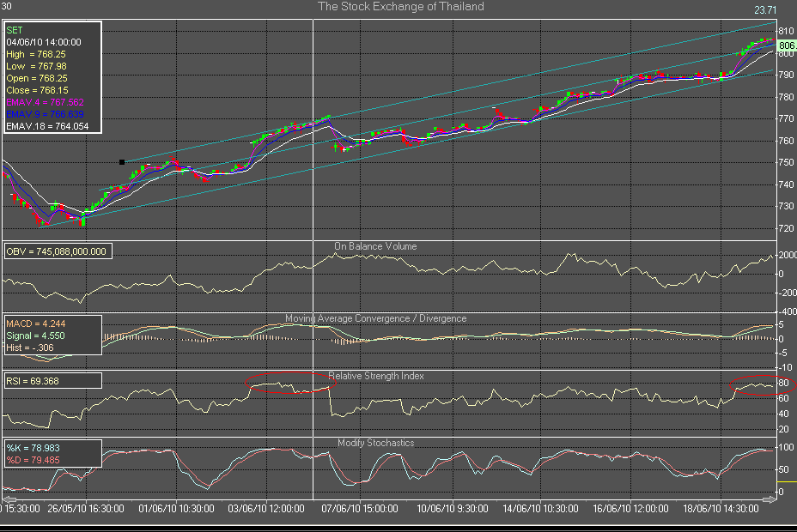Screen dimensions: 797x532
Task: Click the EMAV.9 = 766.639 legend entry
Action: [x=45, y=114]
